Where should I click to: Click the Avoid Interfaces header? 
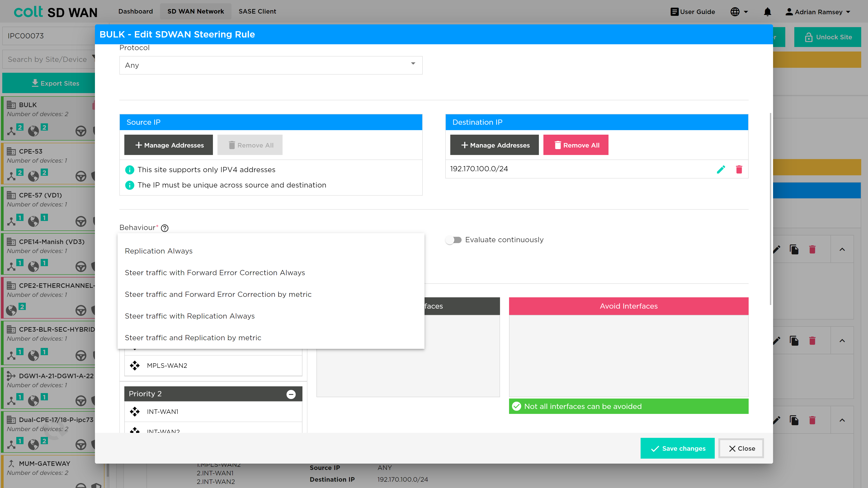click(628, 306)
